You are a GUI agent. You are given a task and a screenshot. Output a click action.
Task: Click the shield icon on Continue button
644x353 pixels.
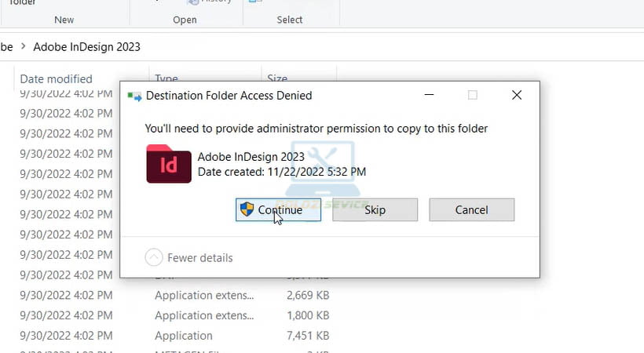coord(247,209)
